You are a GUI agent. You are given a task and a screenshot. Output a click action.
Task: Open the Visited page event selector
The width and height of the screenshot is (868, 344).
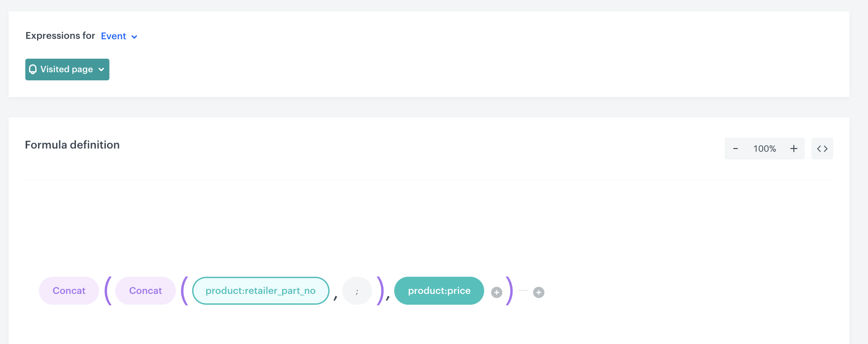click(66, 69)
